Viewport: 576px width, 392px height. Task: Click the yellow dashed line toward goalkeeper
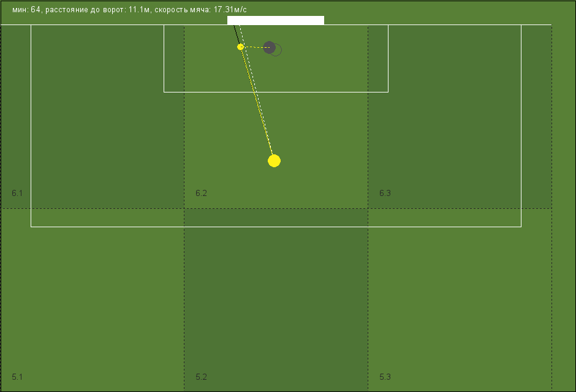254,47
